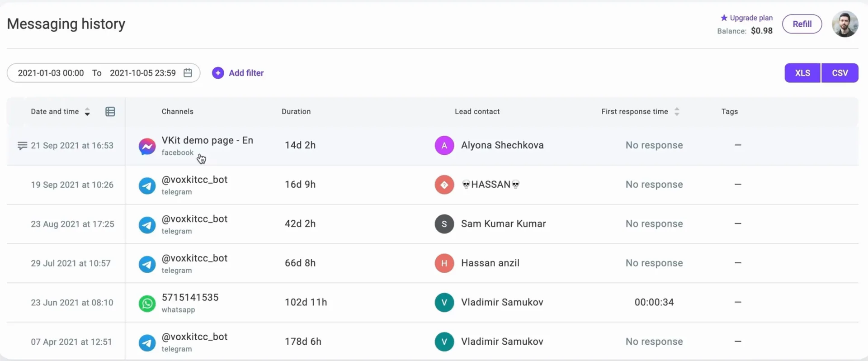Click the Refill button
868x361 pixels.
tap(802, 24)
